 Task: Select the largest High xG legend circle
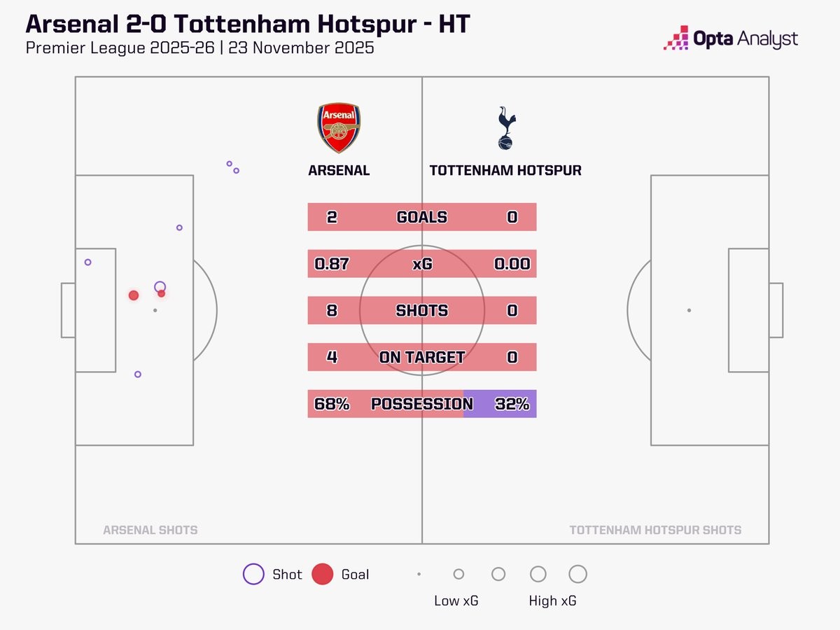point(577,574)
